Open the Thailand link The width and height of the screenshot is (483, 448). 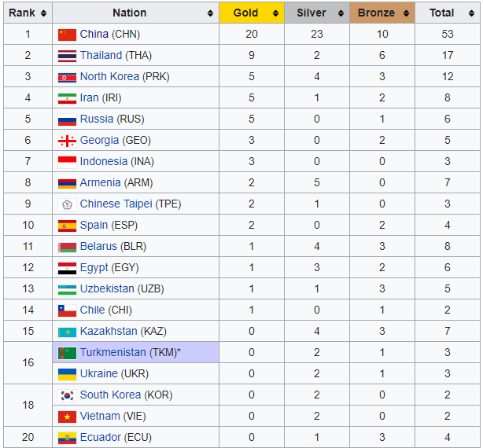tap(101, 55)
